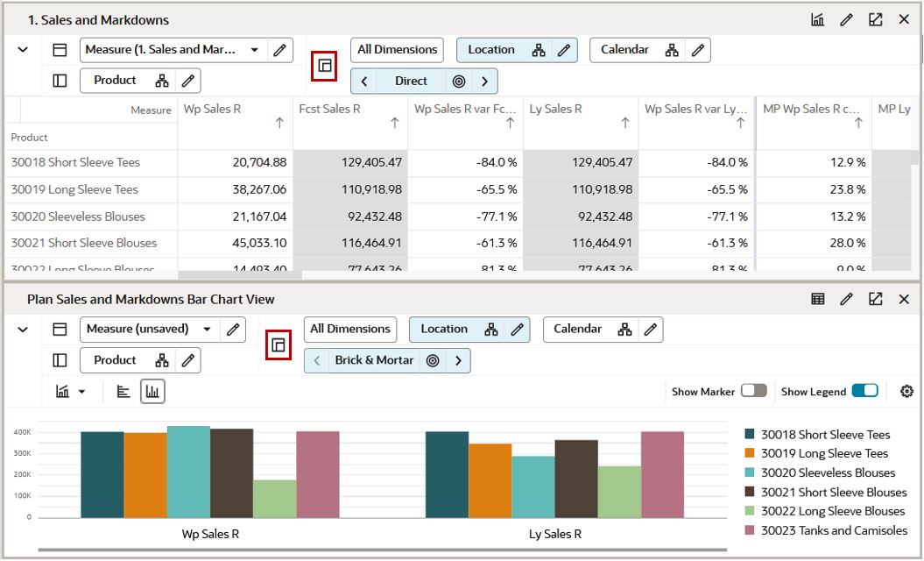This screenshot has height=561, width=924.
Task: Open chart settings gear
Action: pos(906,391)
